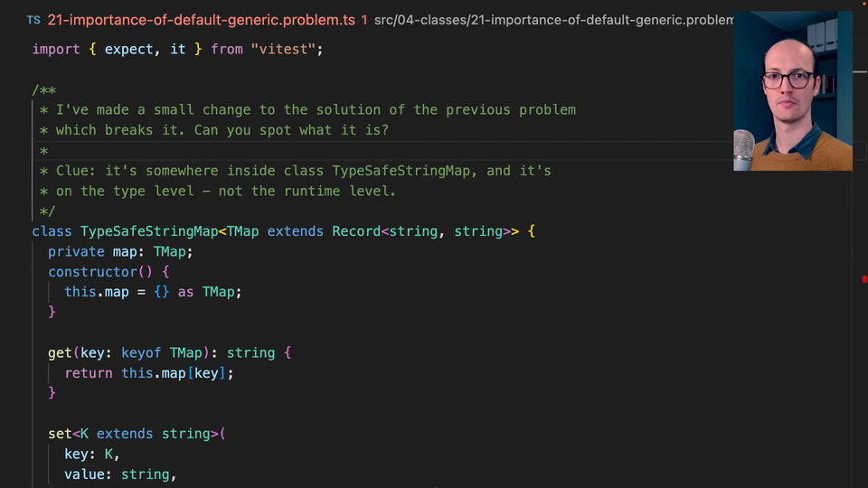Place cursor on the empty highlighted comment line
This screenshot has height=488, width=868.
point(388,151)
